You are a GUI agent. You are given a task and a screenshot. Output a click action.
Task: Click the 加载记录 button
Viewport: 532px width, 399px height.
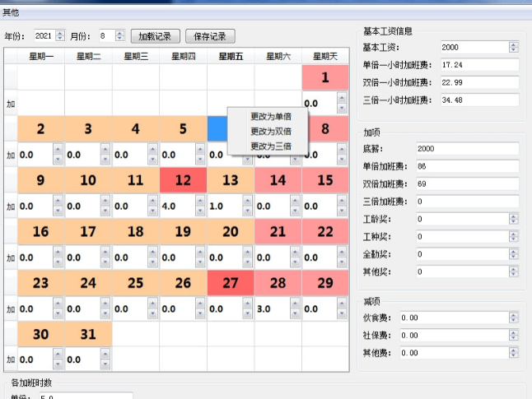coord(155,36)
